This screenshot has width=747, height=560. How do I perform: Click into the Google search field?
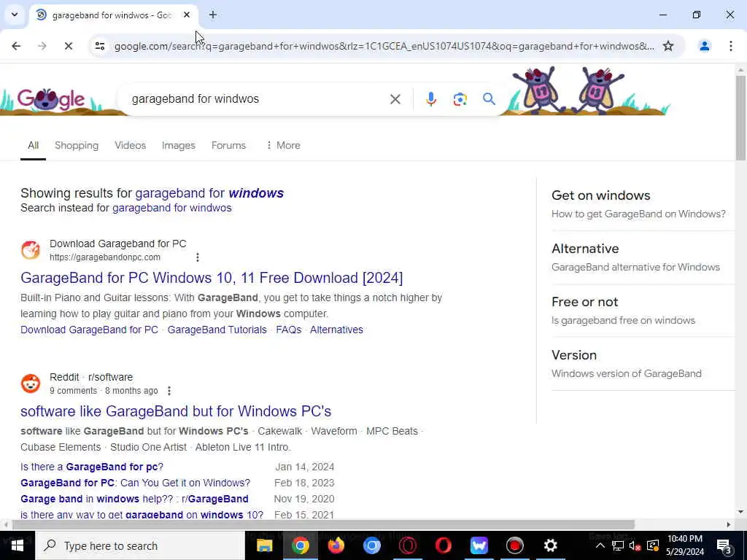258,99
